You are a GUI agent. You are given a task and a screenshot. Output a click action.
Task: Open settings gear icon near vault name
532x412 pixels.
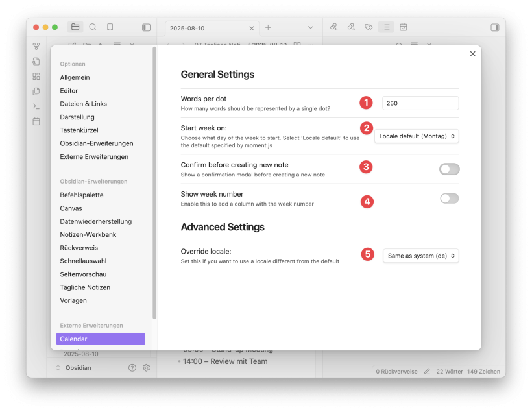(146, 367)
